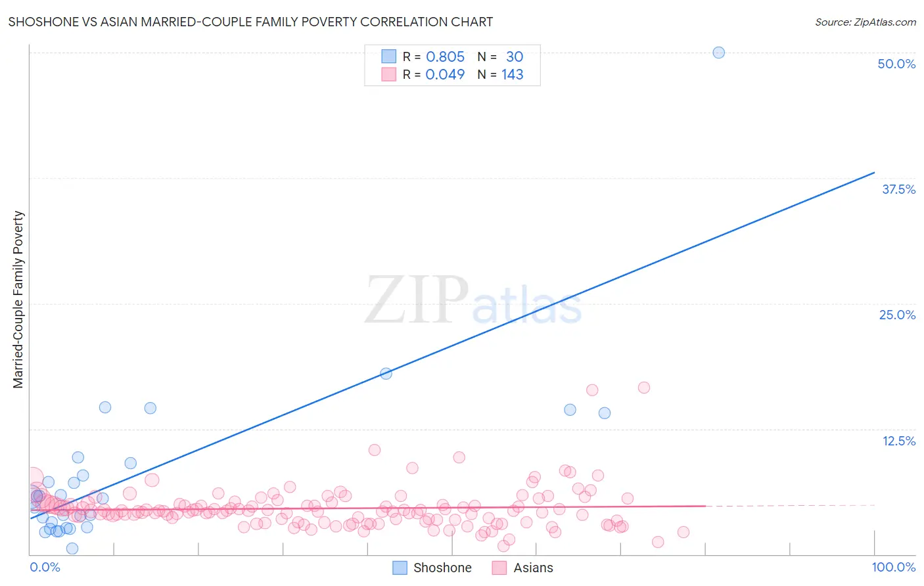
Task: Click the 37.5% y-axis label
Action: coord(898,189)
